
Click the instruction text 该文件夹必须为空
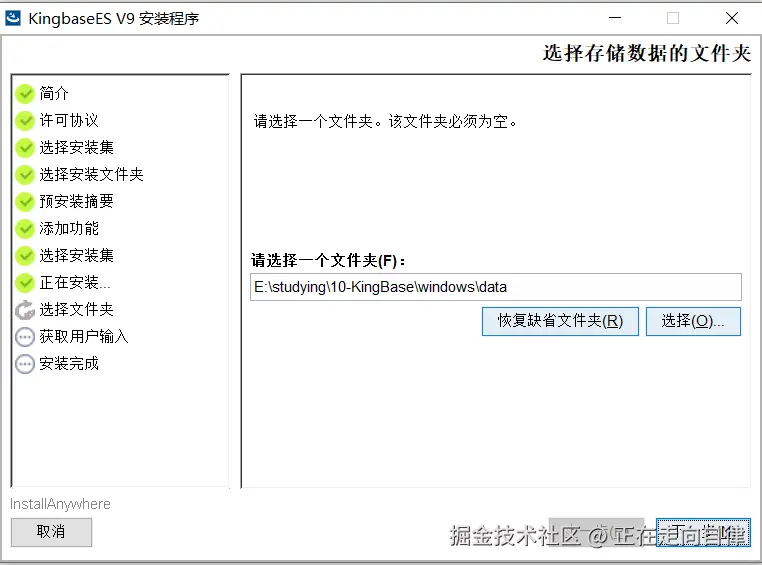click(x=452, y=121)
